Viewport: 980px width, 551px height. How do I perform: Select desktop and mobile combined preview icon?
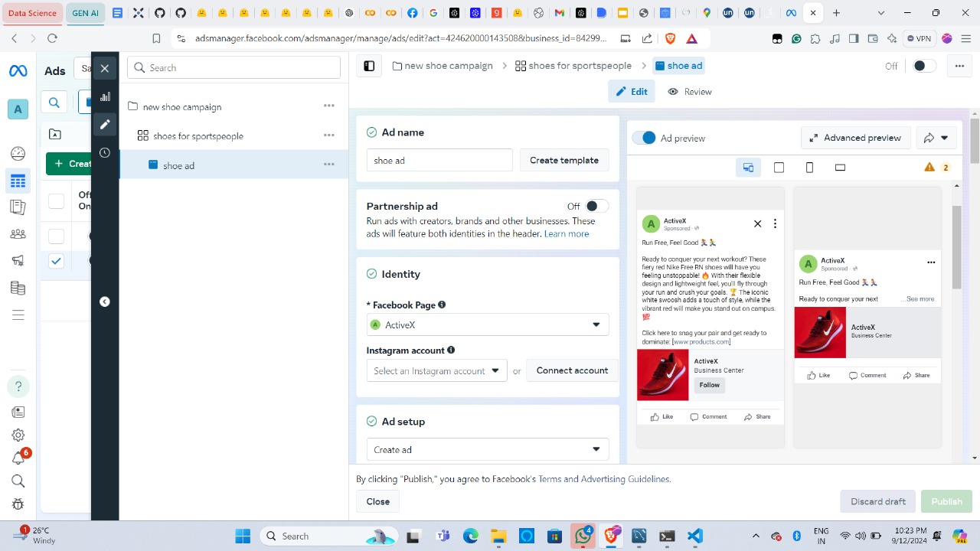[x=748, y=168]
